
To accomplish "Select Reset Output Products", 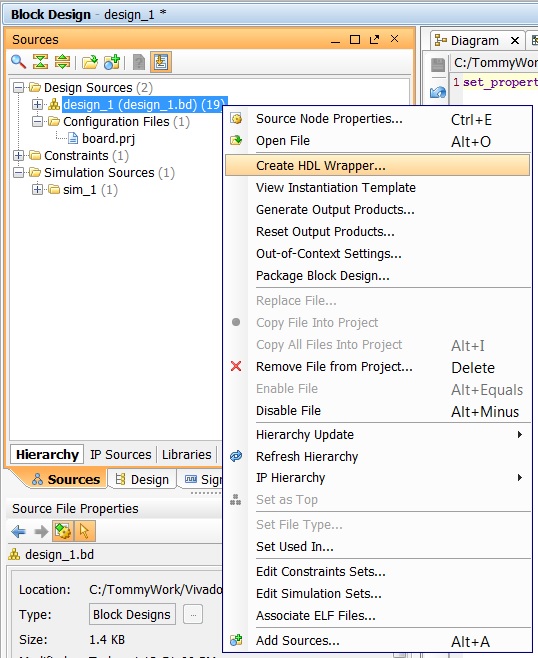I will [378, 232].
